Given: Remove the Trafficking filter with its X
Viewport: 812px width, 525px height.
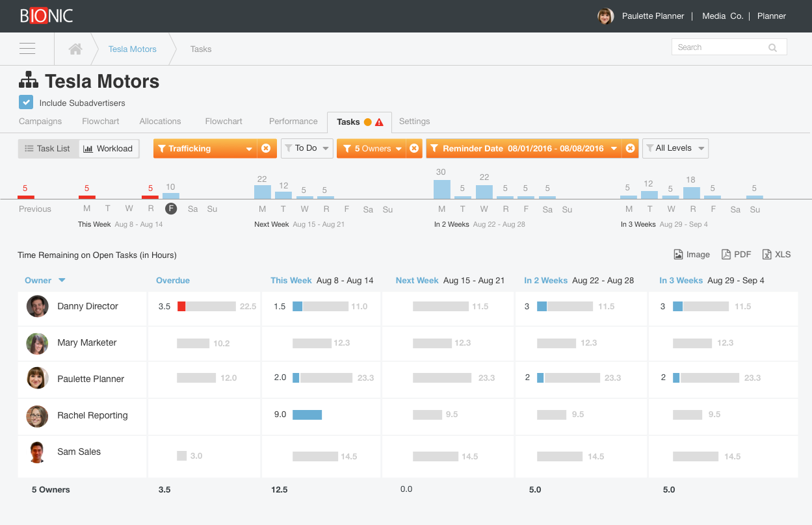Looking at the screenshot, I should pos(266,149).
